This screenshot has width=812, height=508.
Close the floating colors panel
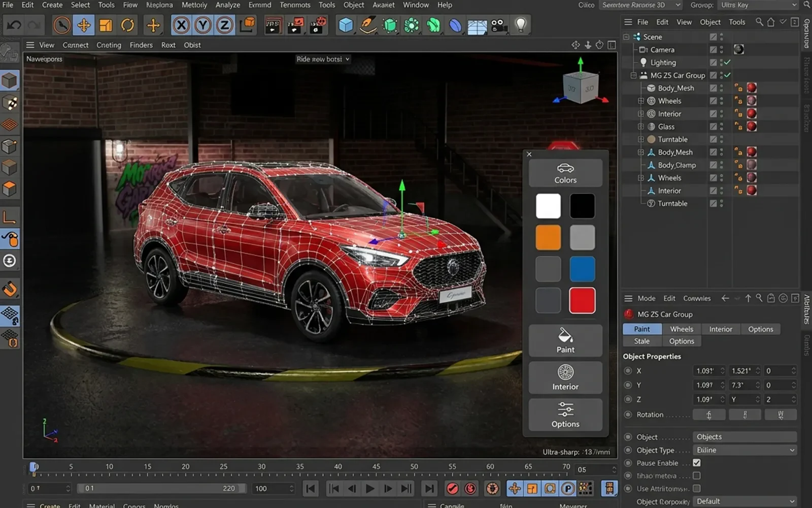click(x=529, y=154)
